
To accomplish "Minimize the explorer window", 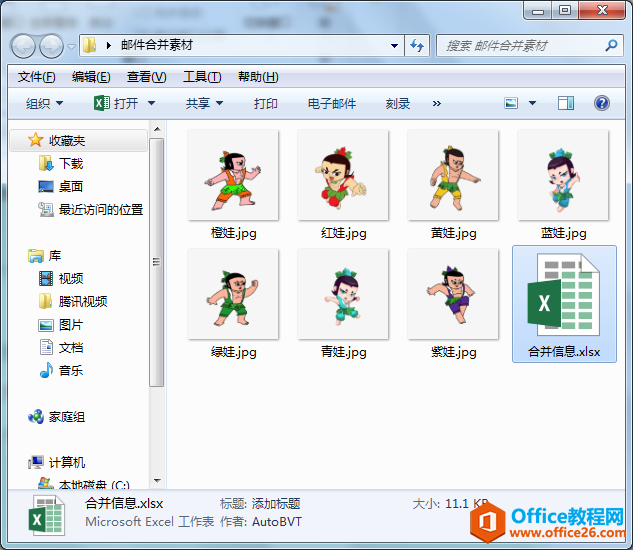I will (x=538, y=11).
